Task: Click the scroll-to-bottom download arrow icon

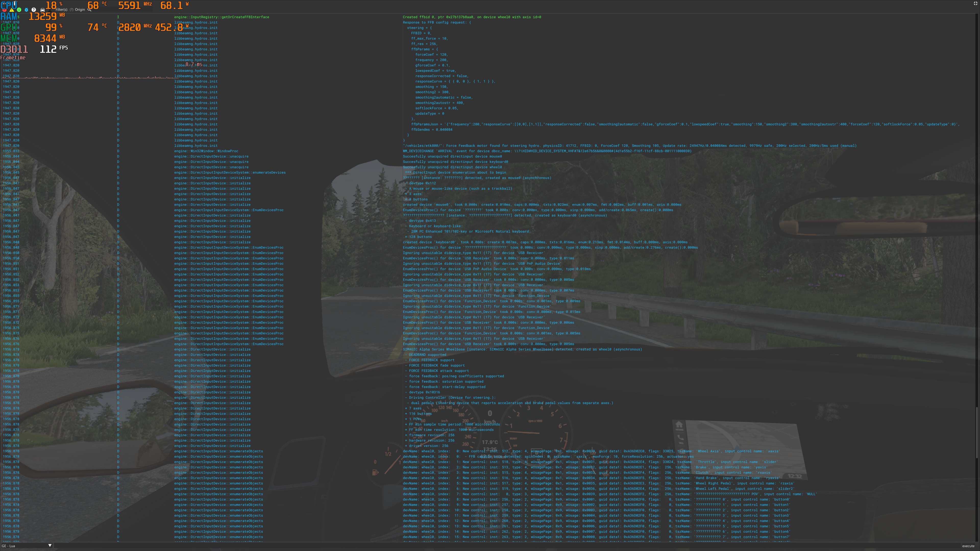Action: [50, 11]
